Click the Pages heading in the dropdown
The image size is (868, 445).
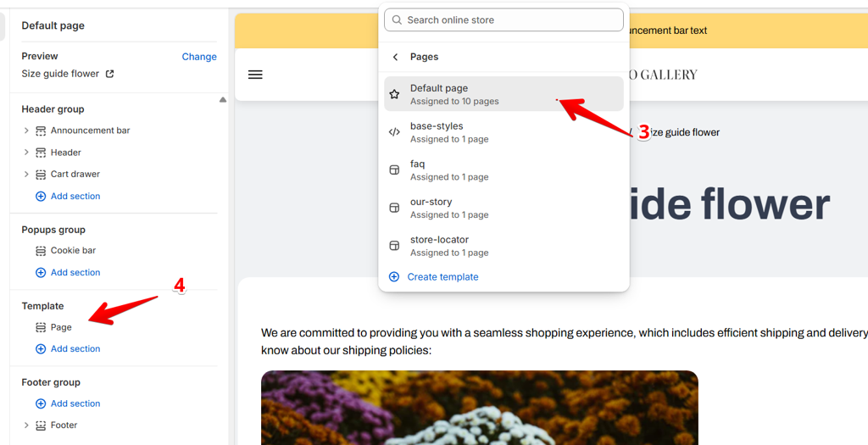424,57
